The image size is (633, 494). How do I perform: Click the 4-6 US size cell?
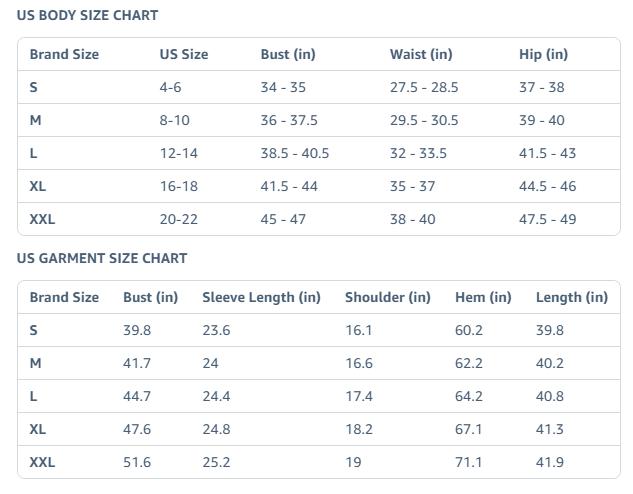click(x=171, y=87)
